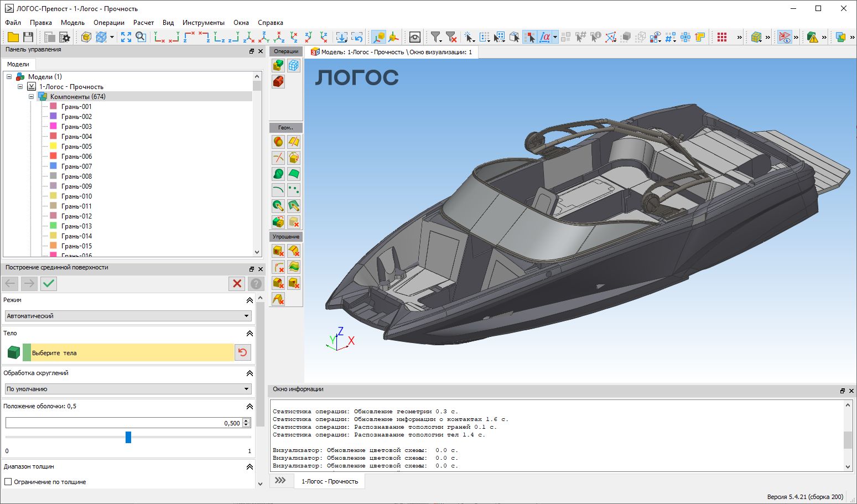This screenshot has height=504, width=857.
Task: Cancel operation with the red X button
Action: 237,284
